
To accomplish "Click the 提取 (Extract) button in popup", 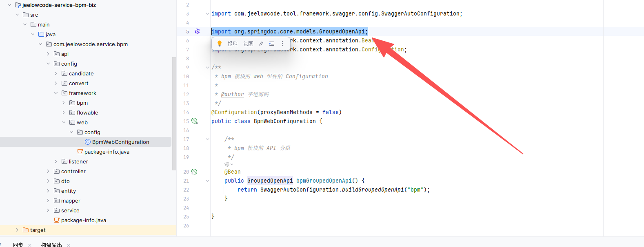I will [x=233, y=44].
